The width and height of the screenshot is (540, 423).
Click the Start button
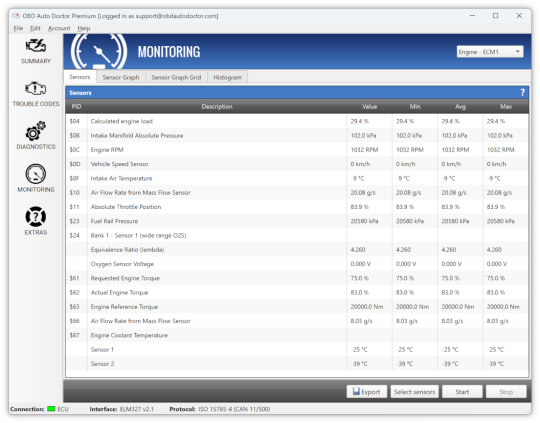[x=462, y=392]
